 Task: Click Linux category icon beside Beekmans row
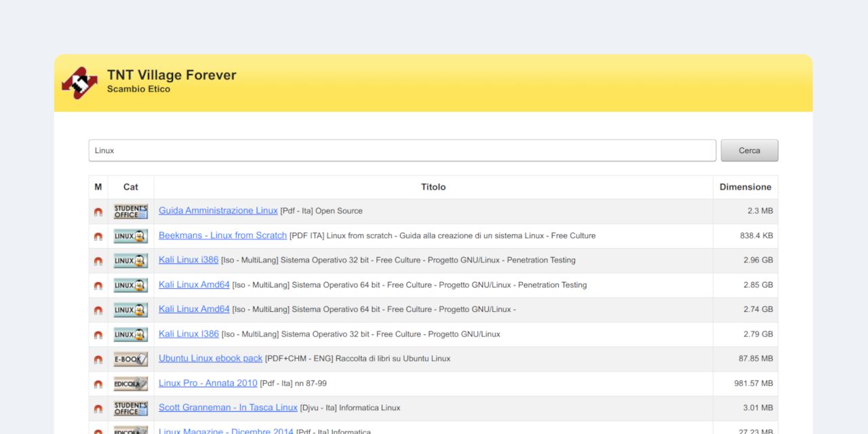(x=130, y=236)
